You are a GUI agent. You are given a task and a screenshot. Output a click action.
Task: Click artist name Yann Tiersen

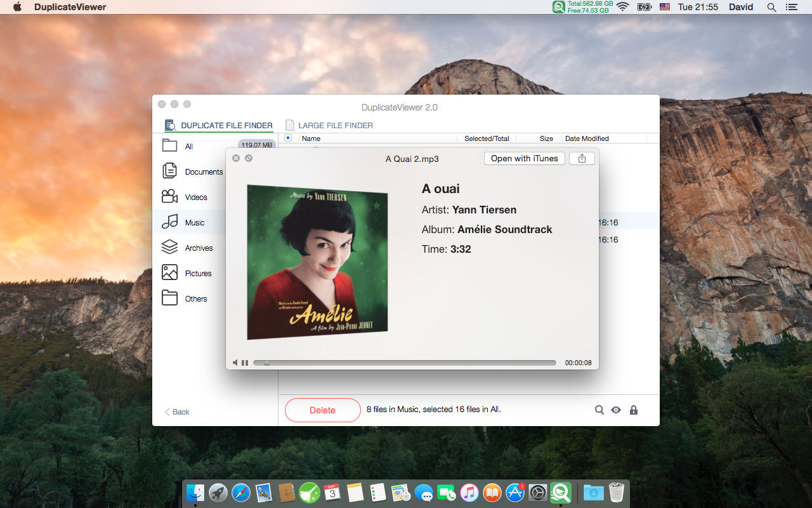coord(484,210)
